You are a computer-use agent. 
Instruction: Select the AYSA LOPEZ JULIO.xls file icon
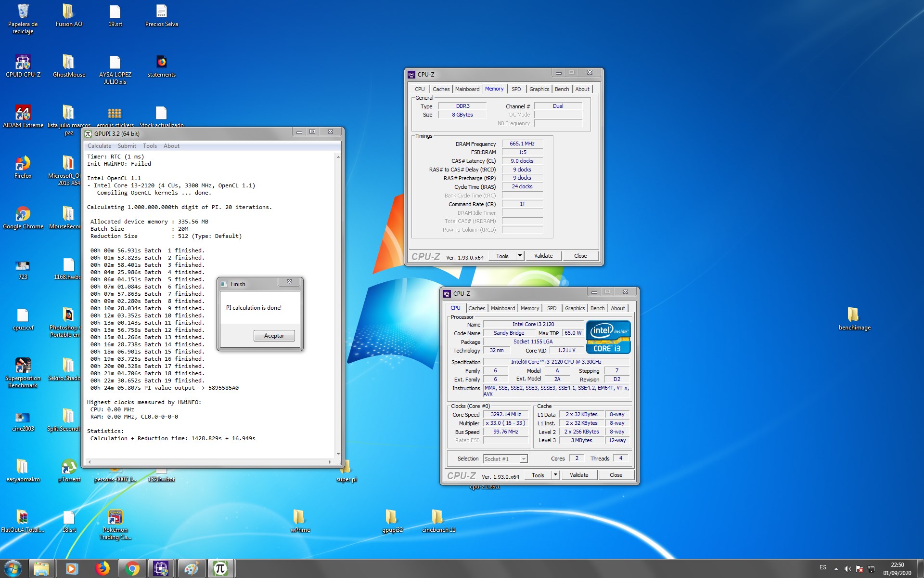115,69
